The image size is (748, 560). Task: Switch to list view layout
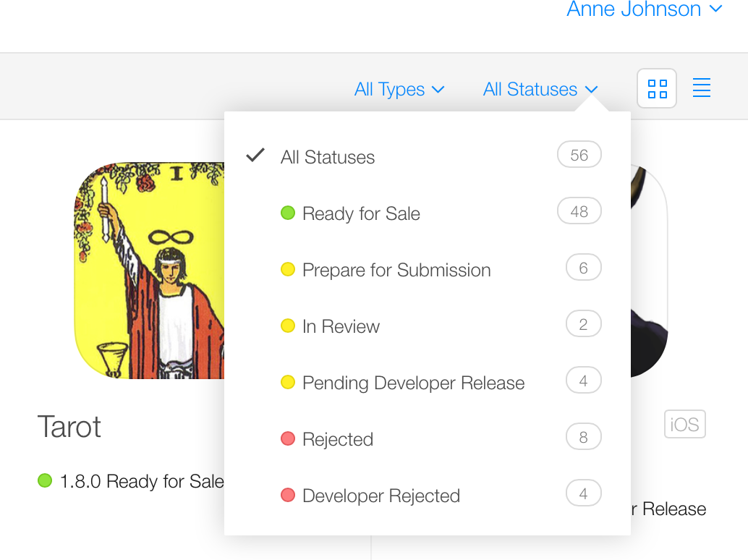[701, 88]
